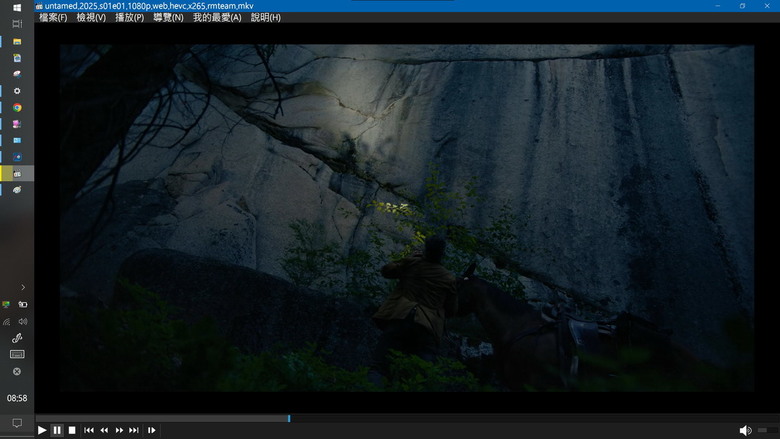Skip to previous track button
The width and height of the screenshot is (780, 439).
coord(89,430)
